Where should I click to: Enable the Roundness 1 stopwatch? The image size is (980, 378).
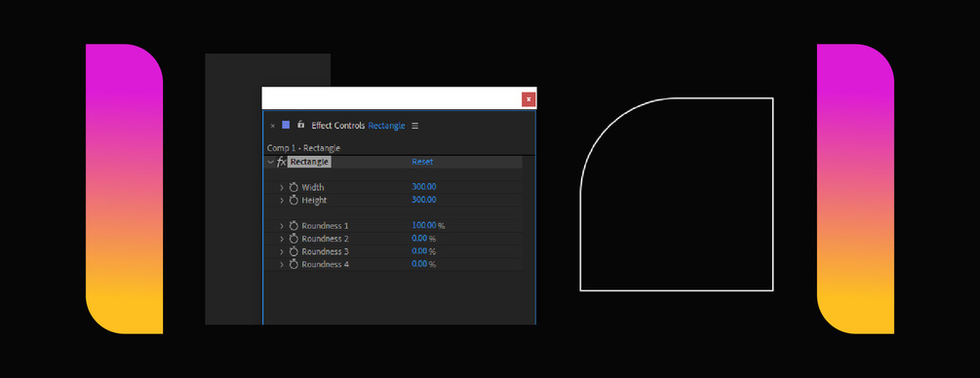coord(294,226)
